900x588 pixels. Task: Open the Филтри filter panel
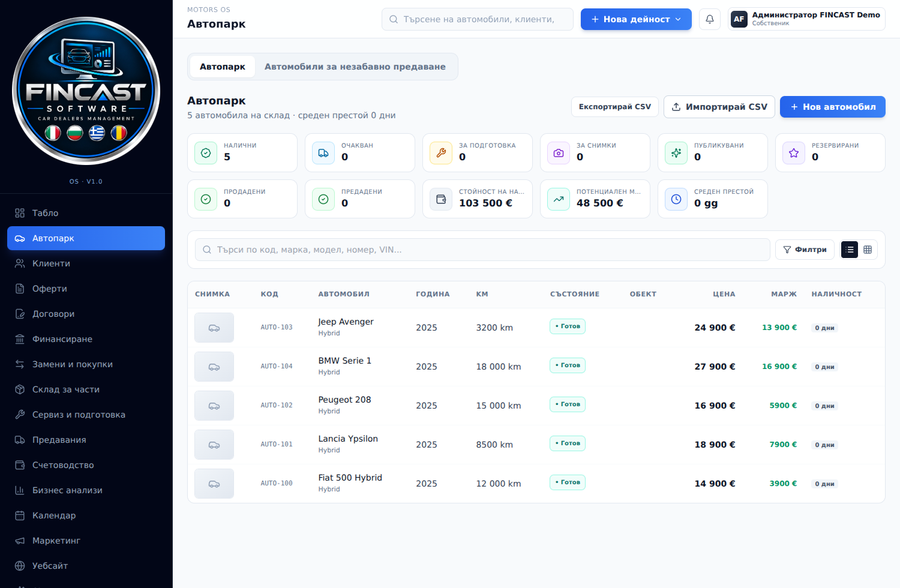[x=805, y=250]
